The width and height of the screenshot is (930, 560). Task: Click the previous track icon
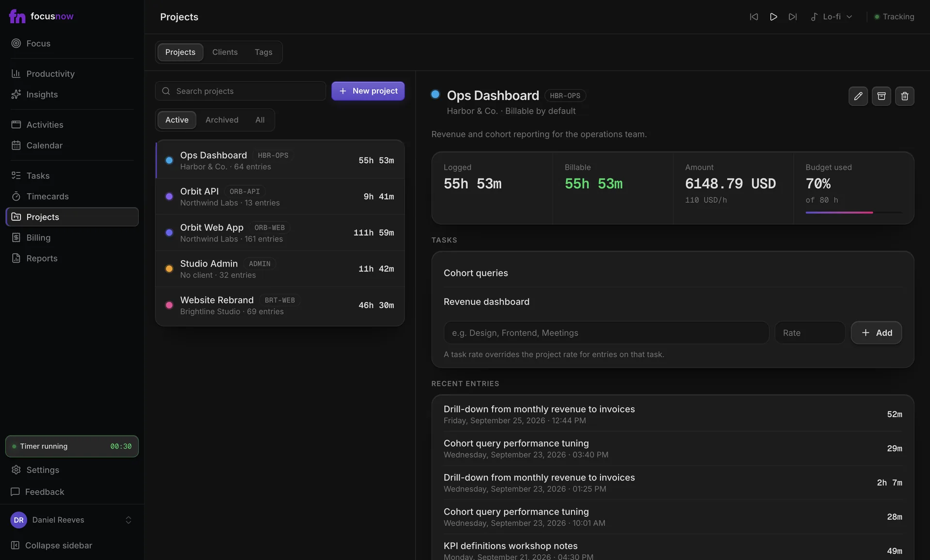click(x=754, y=17)
